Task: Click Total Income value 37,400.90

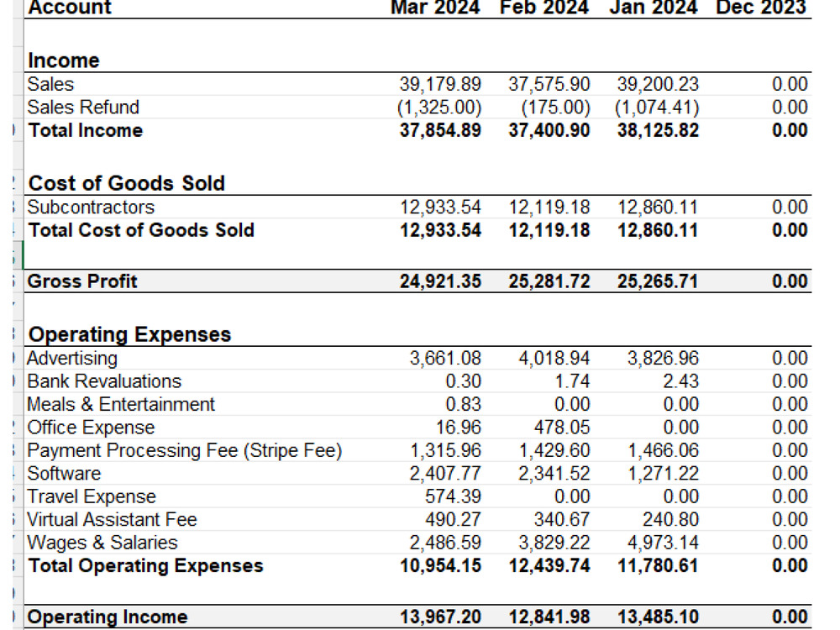Action: (x=549, y=130)
